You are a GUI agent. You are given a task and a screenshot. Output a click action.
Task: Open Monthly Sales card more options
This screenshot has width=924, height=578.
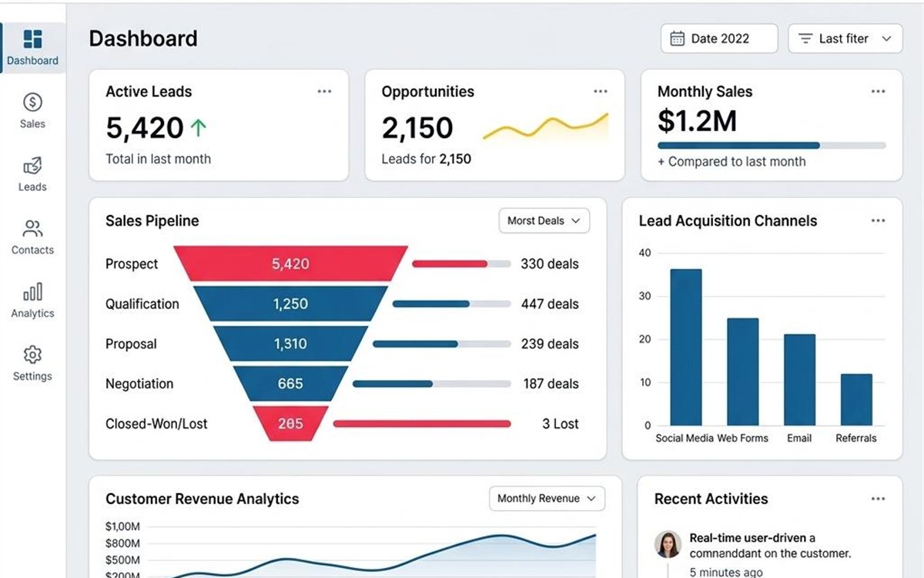pos(878,92)
